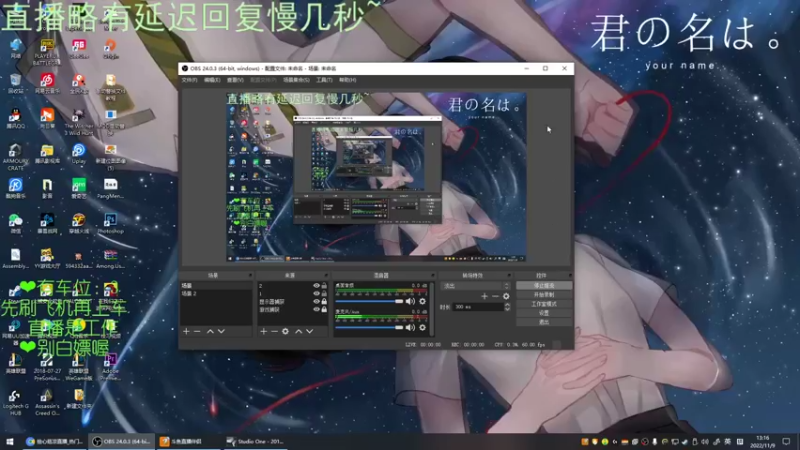Open The Witcher 3 Wild Hunt shortcut
The height and width of the screenshot is (450, 800).
click(x=79, y=122)
